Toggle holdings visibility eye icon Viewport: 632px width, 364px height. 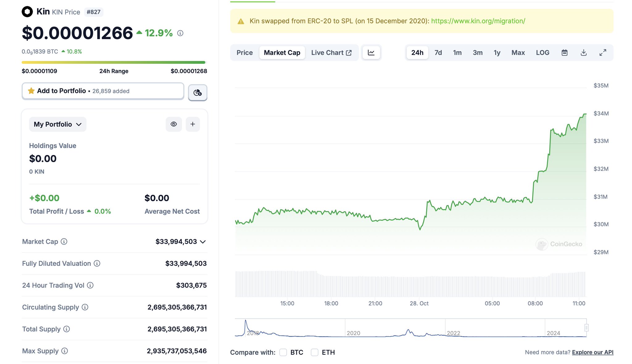(174, 124)
